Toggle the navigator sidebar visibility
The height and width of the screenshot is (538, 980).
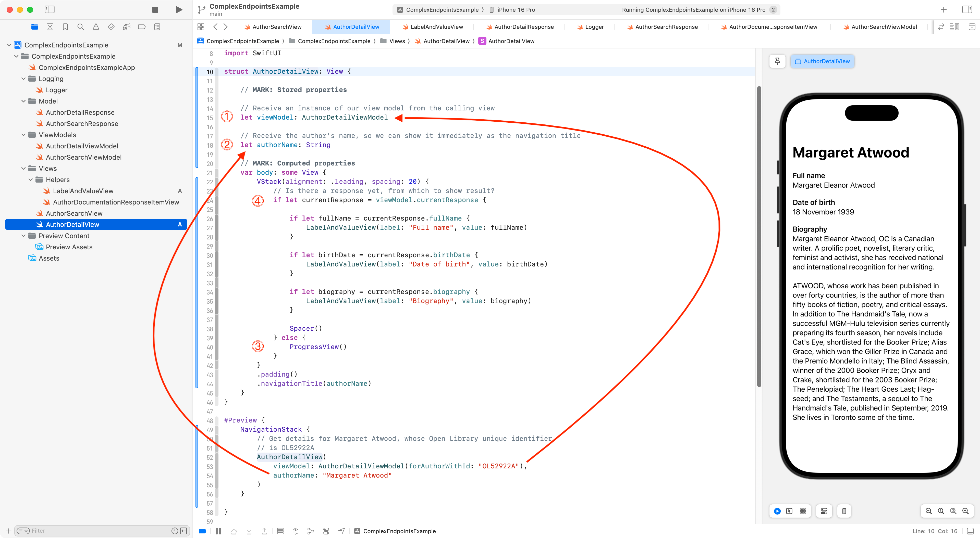50,9
